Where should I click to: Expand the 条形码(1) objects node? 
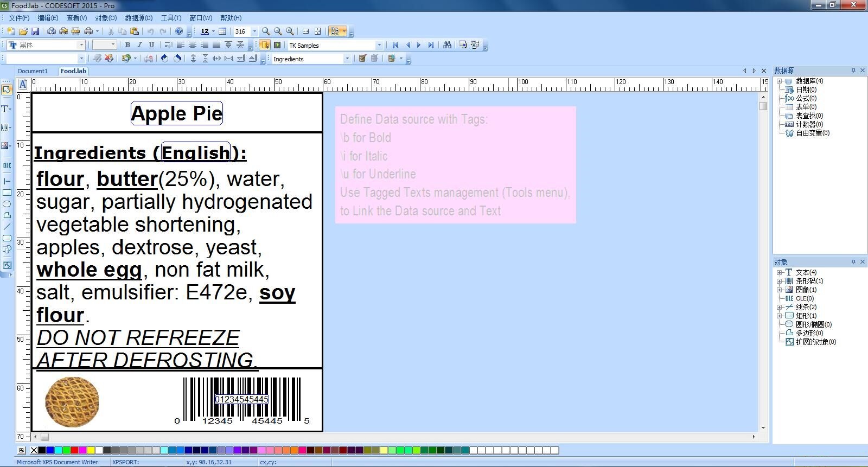click(780, 281)
